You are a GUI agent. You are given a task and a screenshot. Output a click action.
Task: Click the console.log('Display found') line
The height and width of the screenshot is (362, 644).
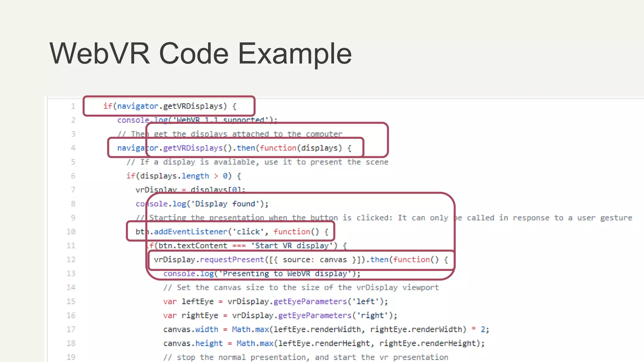click(202, 204)
